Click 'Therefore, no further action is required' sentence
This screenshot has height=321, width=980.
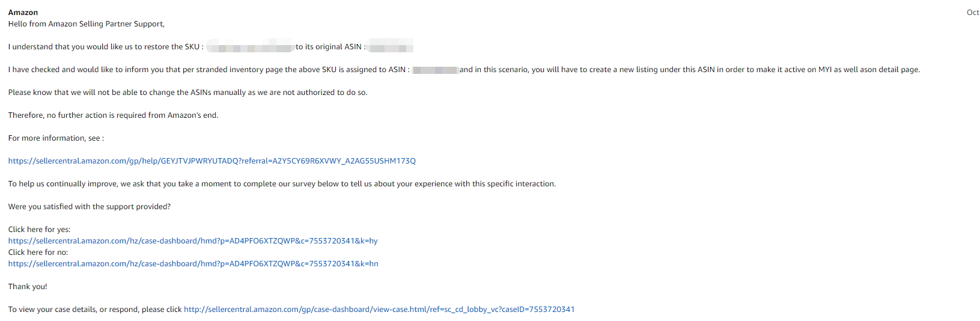114,115
